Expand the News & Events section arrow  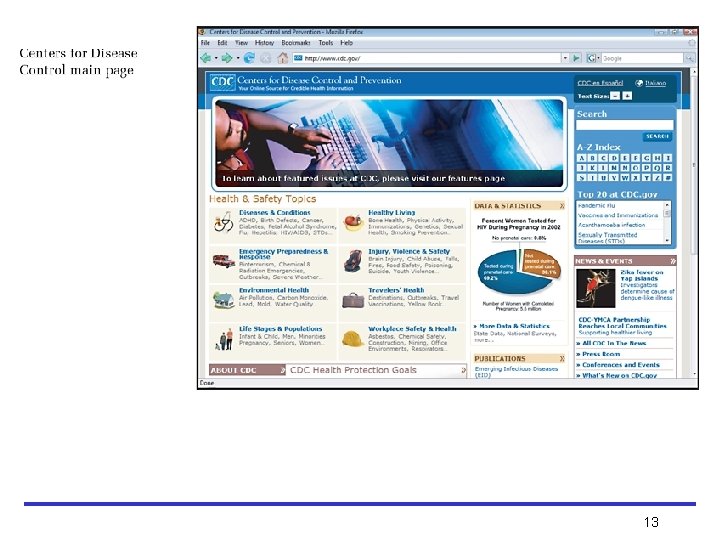pos(673,261)
